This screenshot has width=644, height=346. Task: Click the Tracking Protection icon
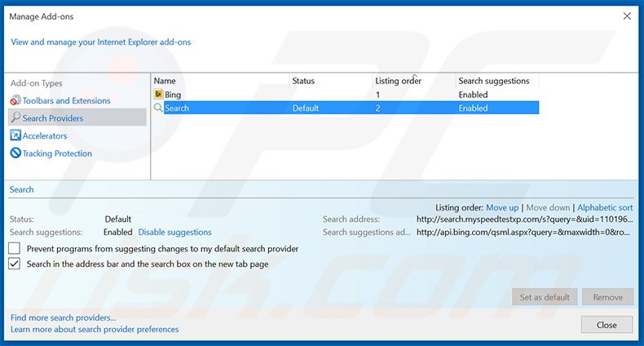[15, 153]
